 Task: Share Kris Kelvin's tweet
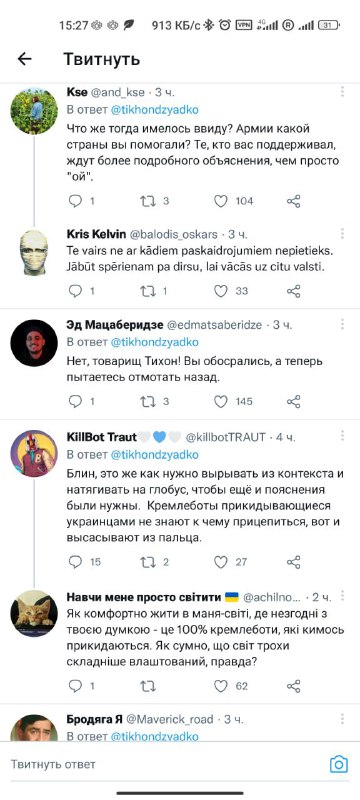coord(294,291)
